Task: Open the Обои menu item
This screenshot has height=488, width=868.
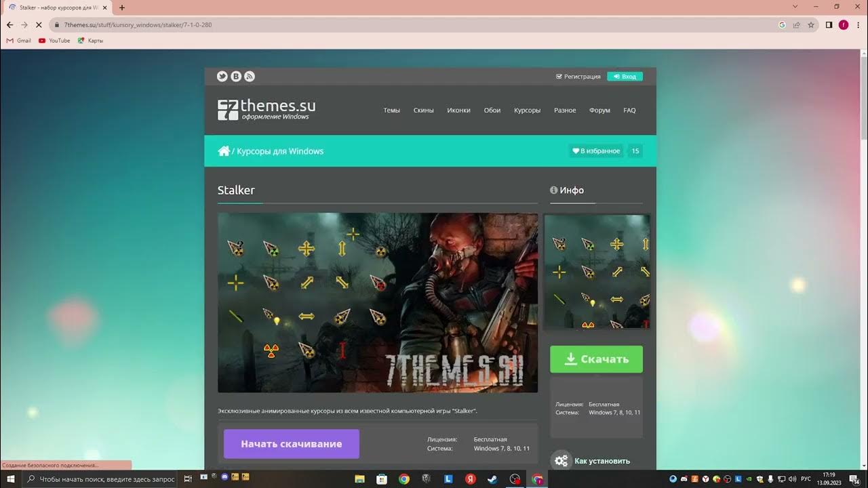Action: [x=492, y=110]
